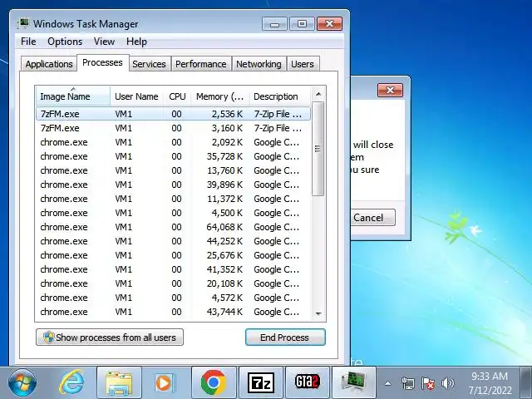Select chrome.exe process using 64,068 K

tap(173, 227)
